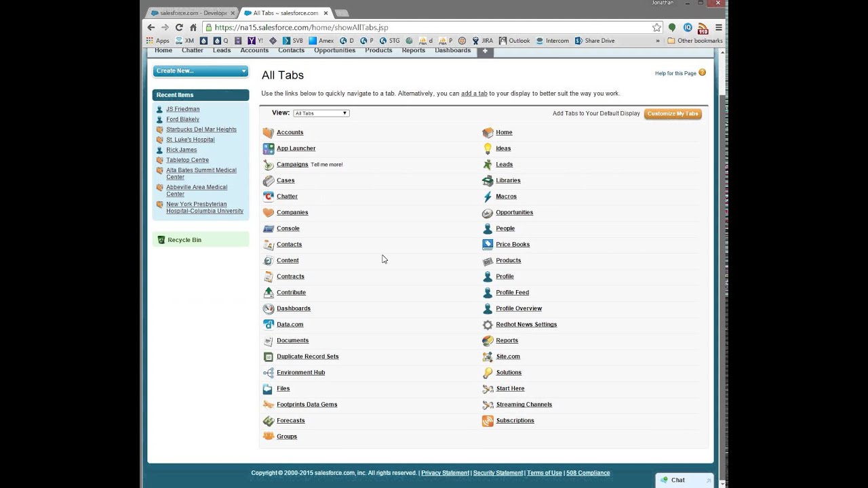Expand the bookmarks overflow chevron
This screenshot has width=868, height=488.
pyautogui.click(x=658, y=41)
